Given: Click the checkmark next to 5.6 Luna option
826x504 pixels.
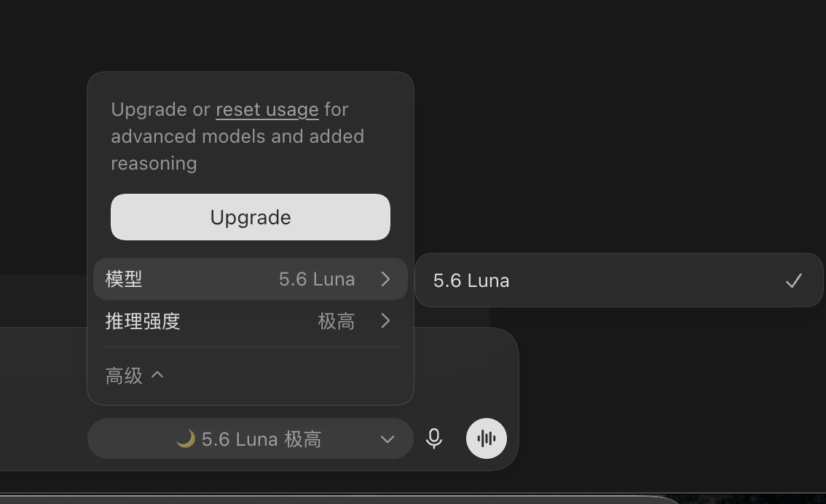Looking at the screenshot, I should pos(793,280).
